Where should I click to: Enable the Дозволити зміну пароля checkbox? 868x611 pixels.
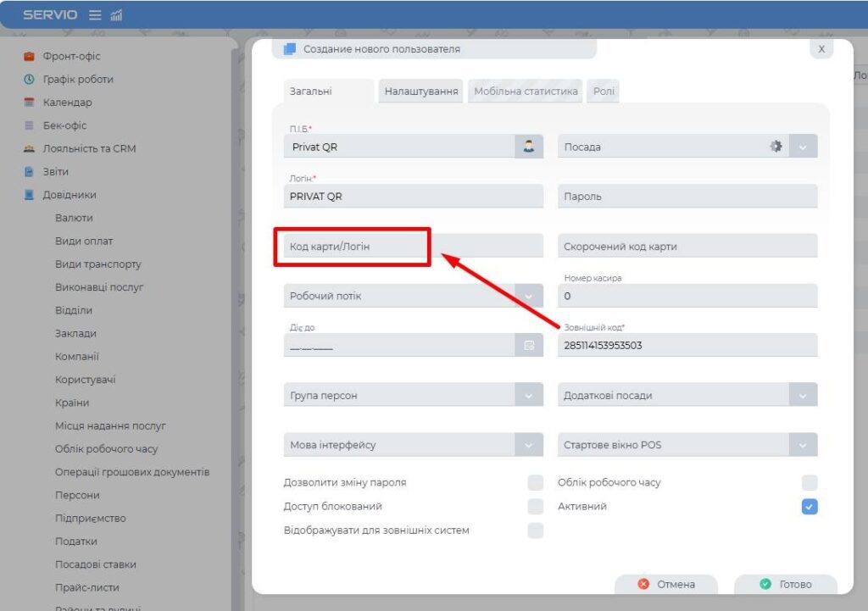point(535,483)
